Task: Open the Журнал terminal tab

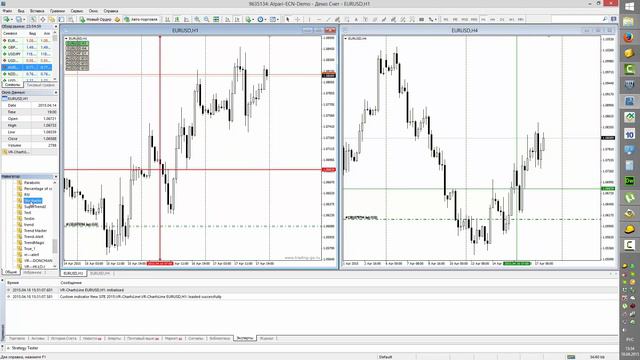Action: 267,338
